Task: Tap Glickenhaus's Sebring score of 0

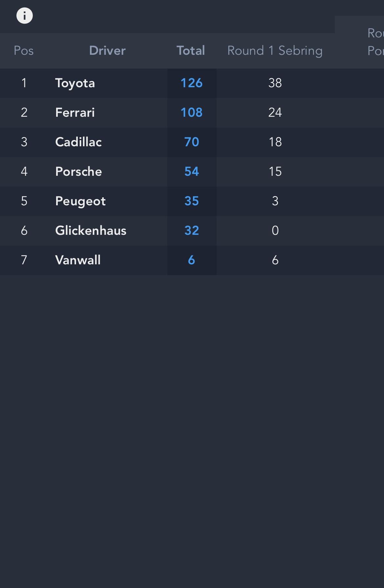Action: (x=275, y=231)
